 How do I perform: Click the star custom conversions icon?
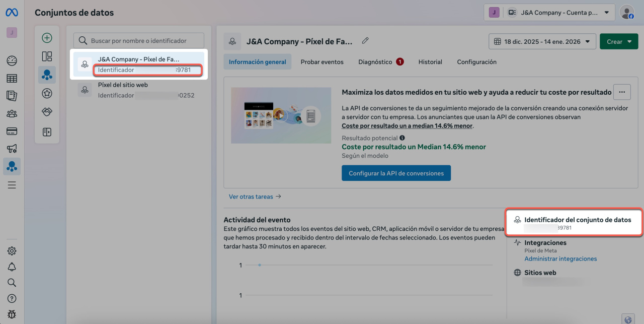pyautogui.click(x=47, y=93)
